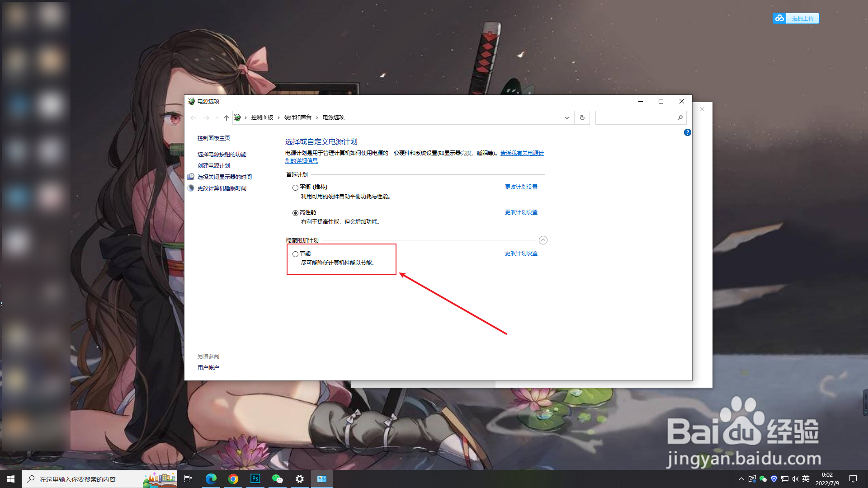Click the refresh button in address bar
Screen dimensions: 868x488
click(582, 117)
